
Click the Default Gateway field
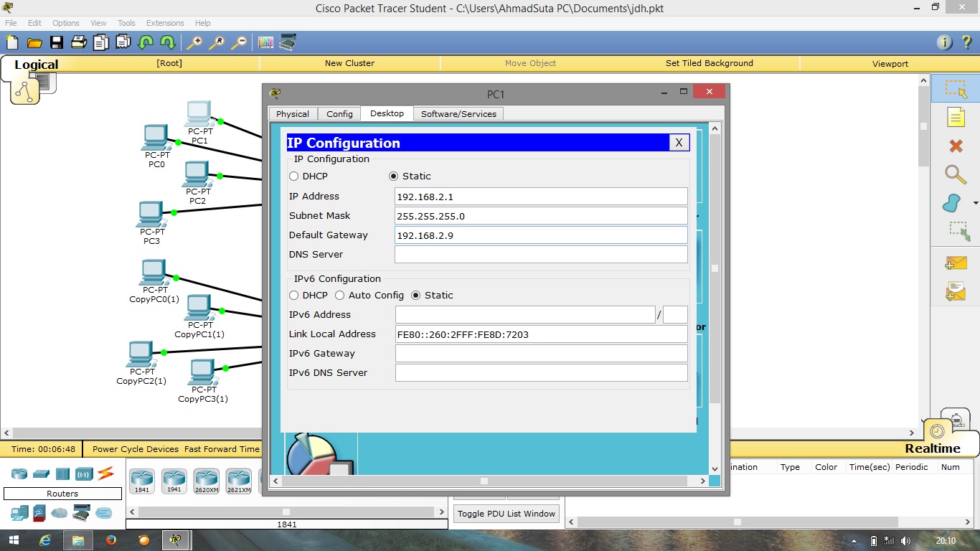[541, 235]
